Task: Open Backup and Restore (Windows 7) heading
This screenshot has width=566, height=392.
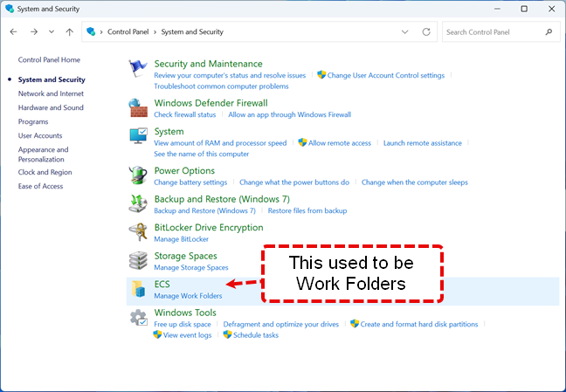Action: tap(222, 199)
